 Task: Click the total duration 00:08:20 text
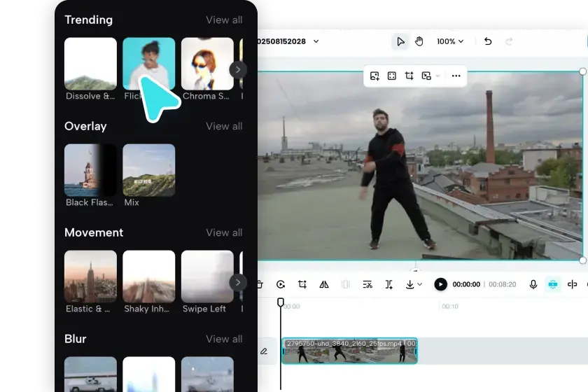[503, 285]
